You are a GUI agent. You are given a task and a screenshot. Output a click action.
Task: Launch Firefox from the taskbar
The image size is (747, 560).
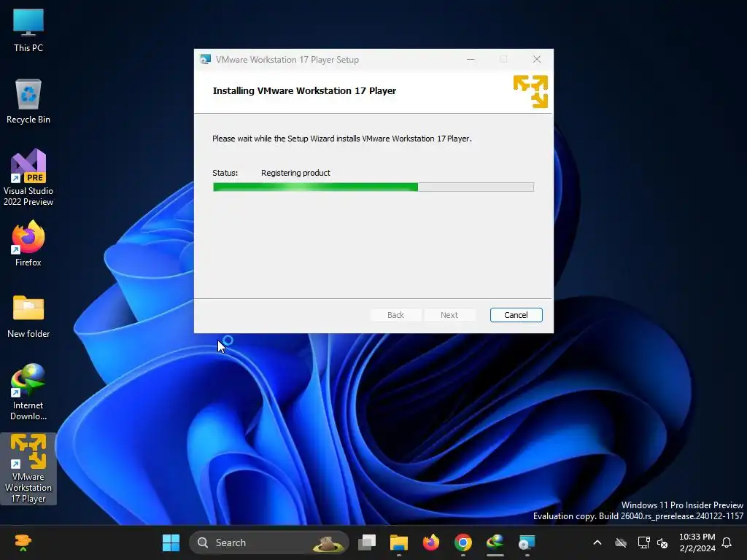(x=430, y=542)
